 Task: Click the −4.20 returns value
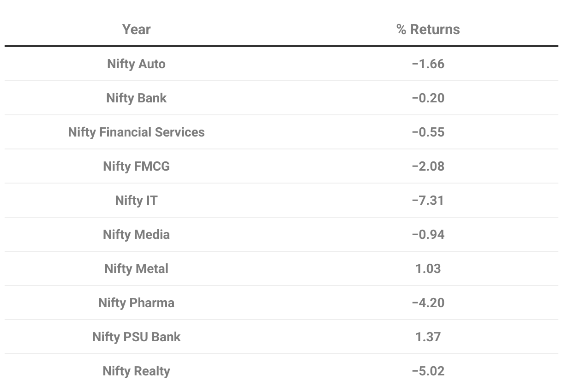click(x=428, y=303)
